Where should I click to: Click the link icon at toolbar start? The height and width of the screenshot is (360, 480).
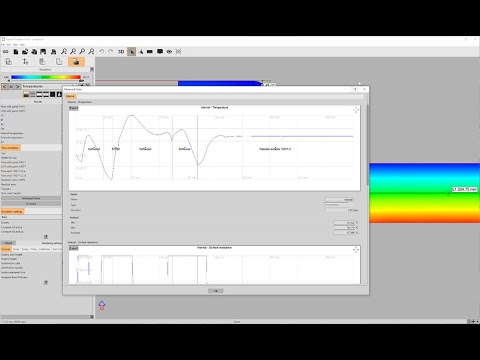[x=6, y=52]
